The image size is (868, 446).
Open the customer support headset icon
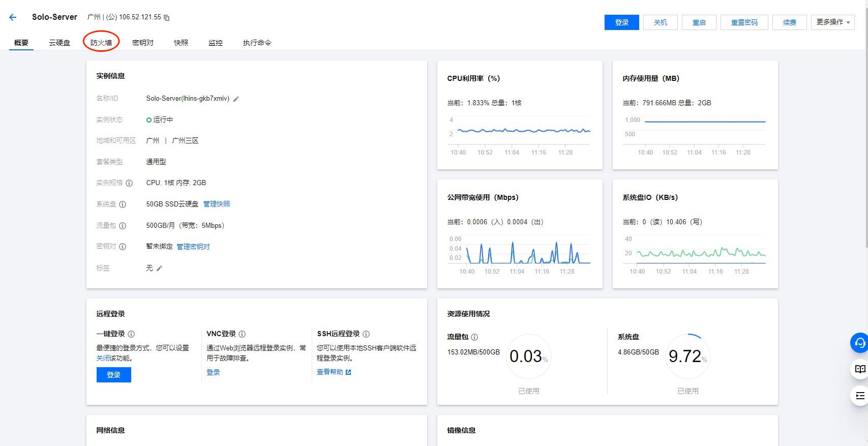tap(859, 343)
